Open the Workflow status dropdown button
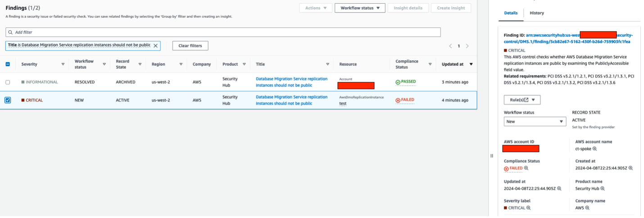This screenshot has height=218, width=644. coord(360,8)
